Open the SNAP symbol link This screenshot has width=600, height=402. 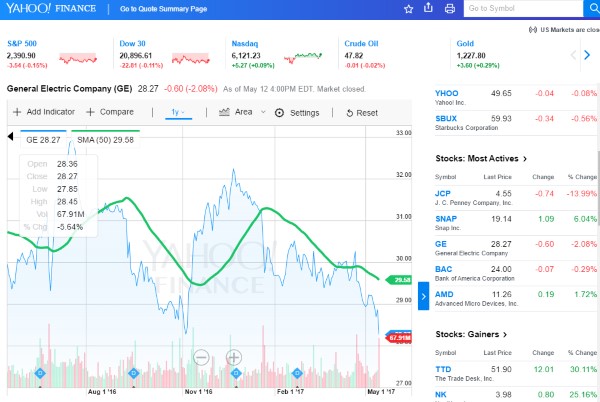coord(449,218)
